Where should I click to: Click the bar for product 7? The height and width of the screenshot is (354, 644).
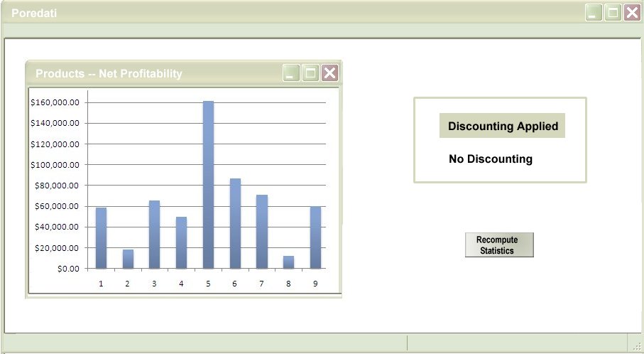pos(262,232)
